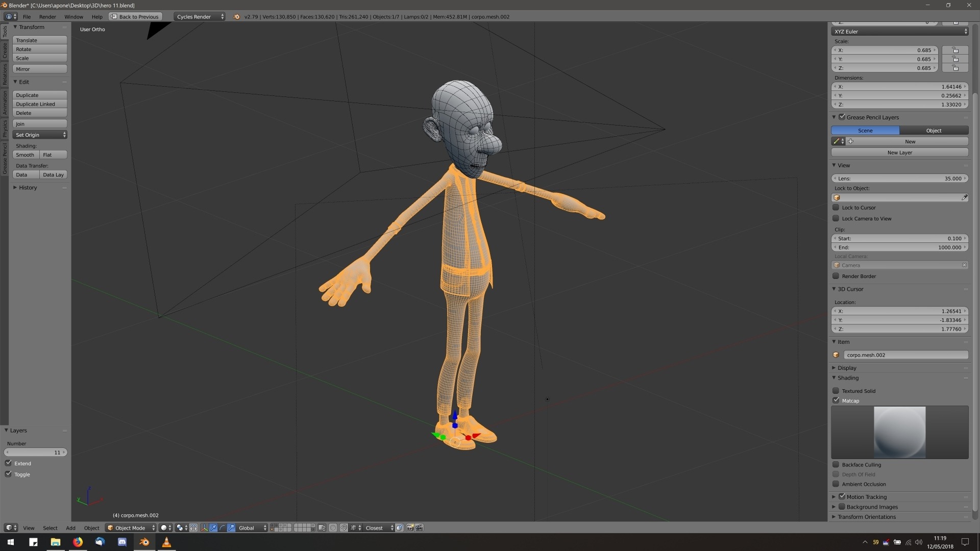Enable Ambient Occlusion
Image resolution: width=980 pixels, height=551 pixels.
836,484
